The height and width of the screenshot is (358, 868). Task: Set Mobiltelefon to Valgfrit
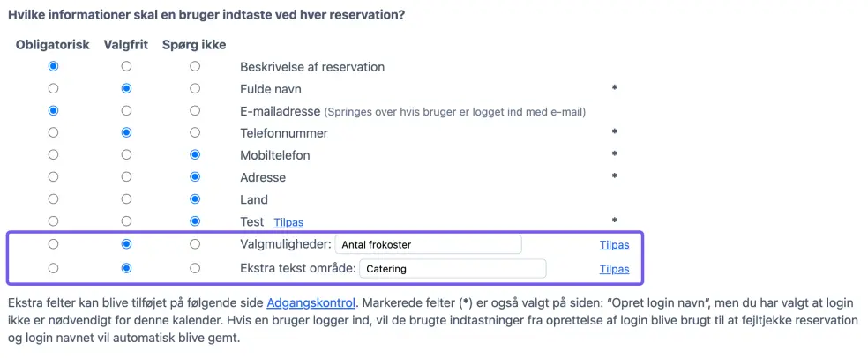click(x=126, y=155)
